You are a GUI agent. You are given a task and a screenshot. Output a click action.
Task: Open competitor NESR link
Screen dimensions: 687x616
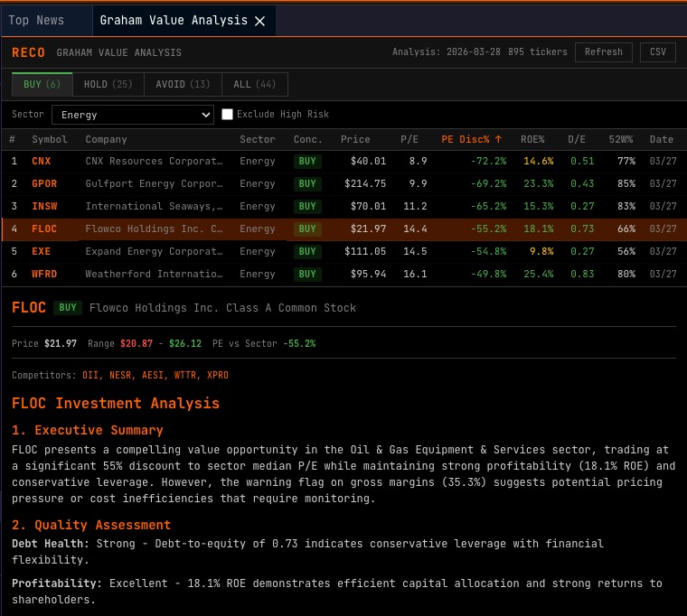pos(120,375)
